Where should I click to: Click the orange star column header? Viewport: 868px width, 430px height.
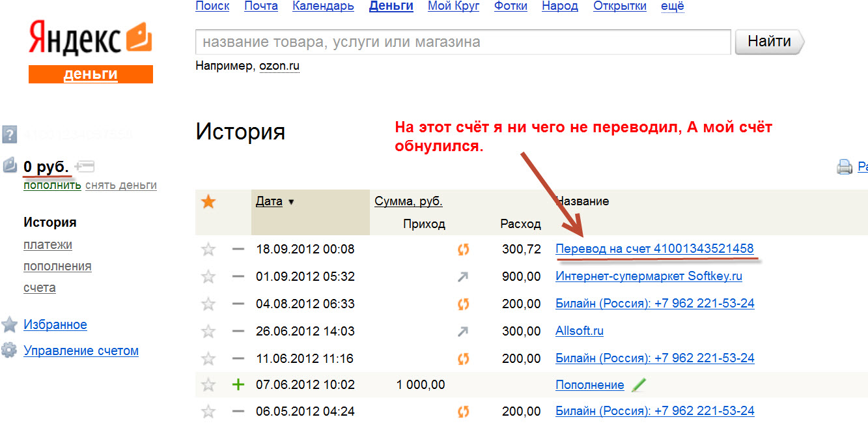coord(208,202)
